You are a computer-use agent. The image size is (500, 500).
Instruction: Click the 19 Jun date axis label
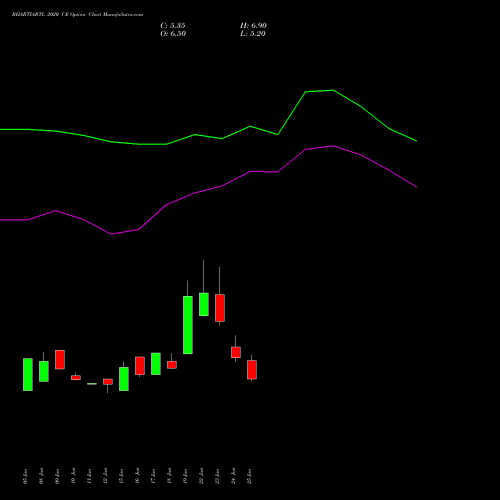186,476
